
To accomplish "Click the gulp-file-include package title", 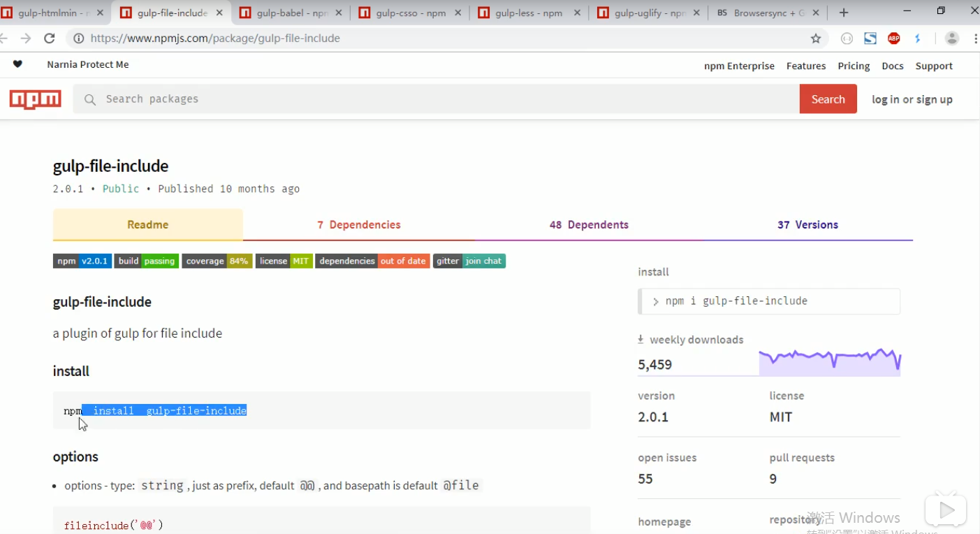I will click(111, 166).
